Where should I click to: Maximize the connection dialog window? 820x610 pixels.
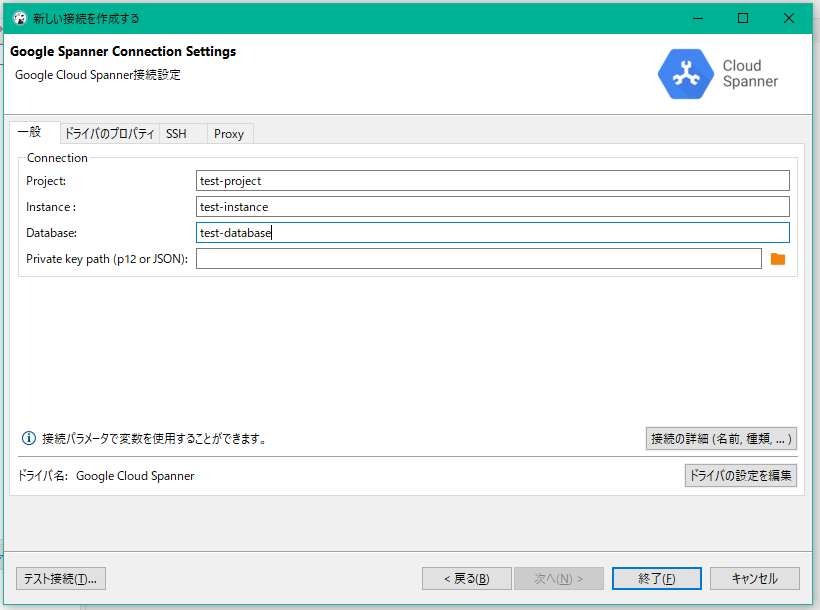click(x=743, y=18)
